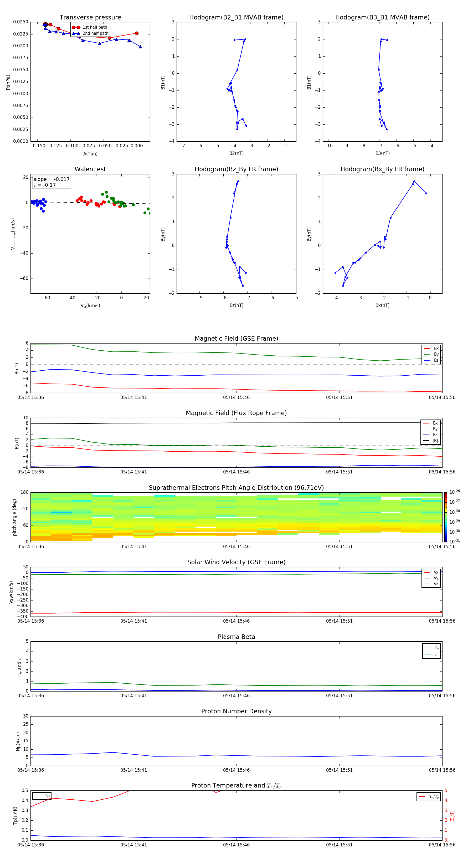473x868 pixels.
Task: Click the 'Np(#/cc)' y-axis label
Action: pos(18,741)
